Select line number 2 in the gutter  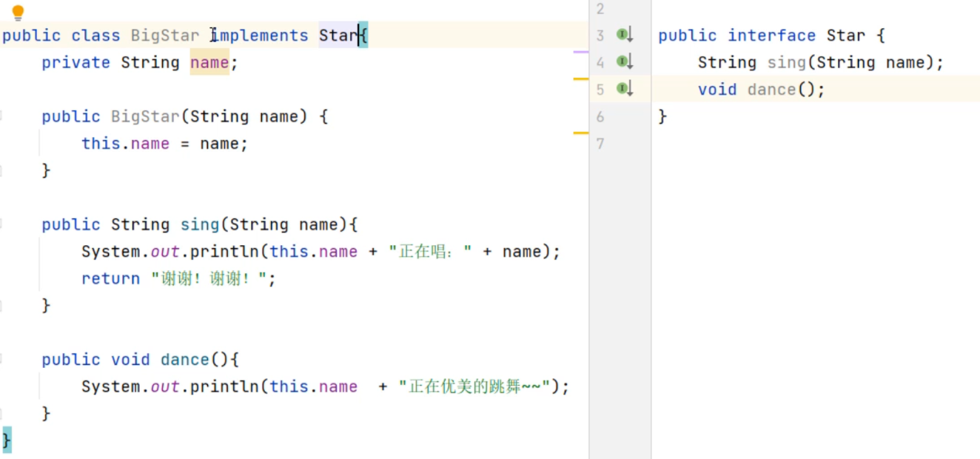[600, 9]
